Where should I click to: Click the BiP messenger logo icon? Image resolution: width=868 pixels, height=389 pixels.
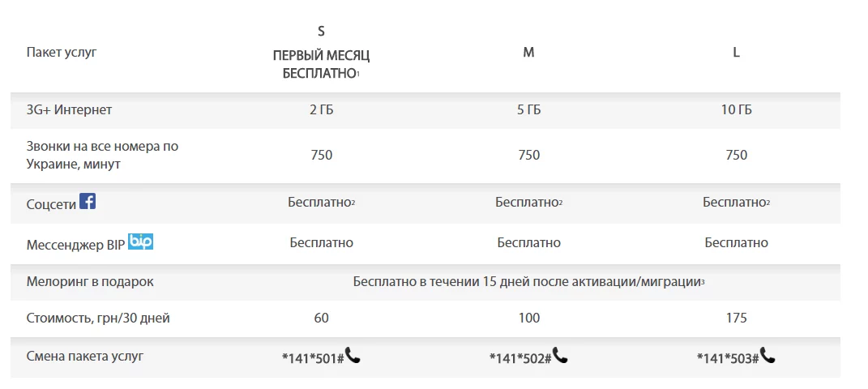coord(141,241)
